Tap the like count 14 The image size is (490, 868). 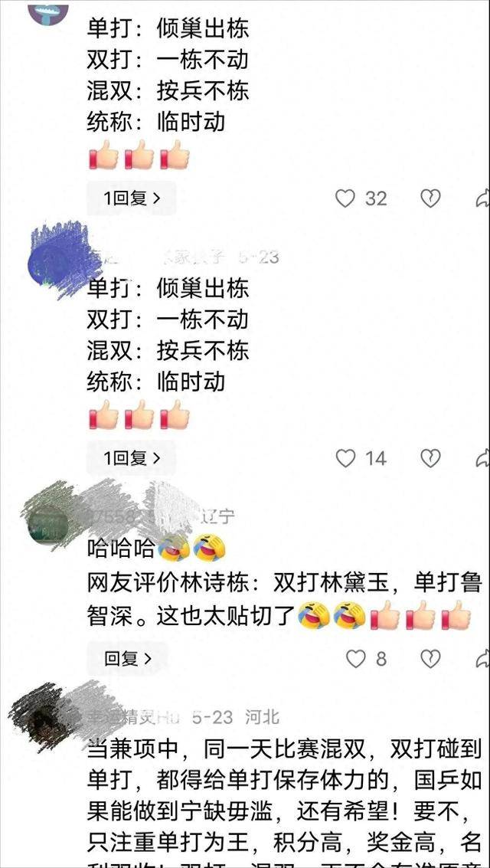coord(375,458)
